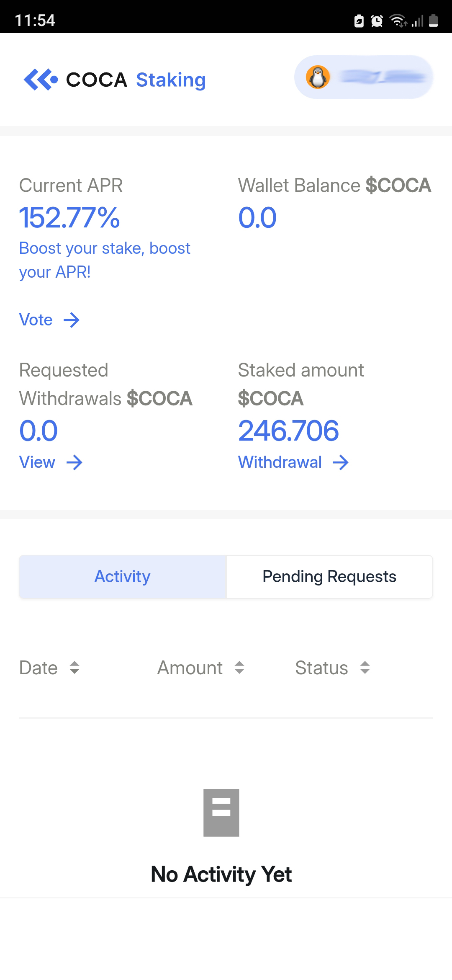Tap the Staking header text
The width and height of the screenshot is (452, 980).
pyautogui.click(x=171, y=80)
